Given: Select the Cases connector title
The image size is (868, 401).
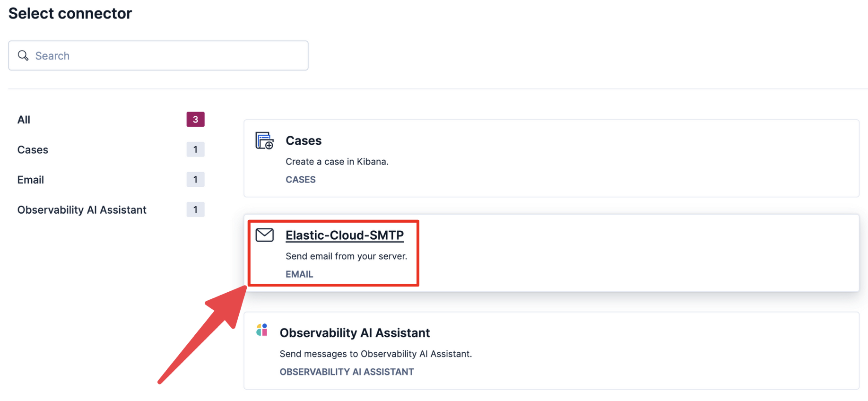Looking at the screenshot, I should pyautogui.click(x=304, y=140).
